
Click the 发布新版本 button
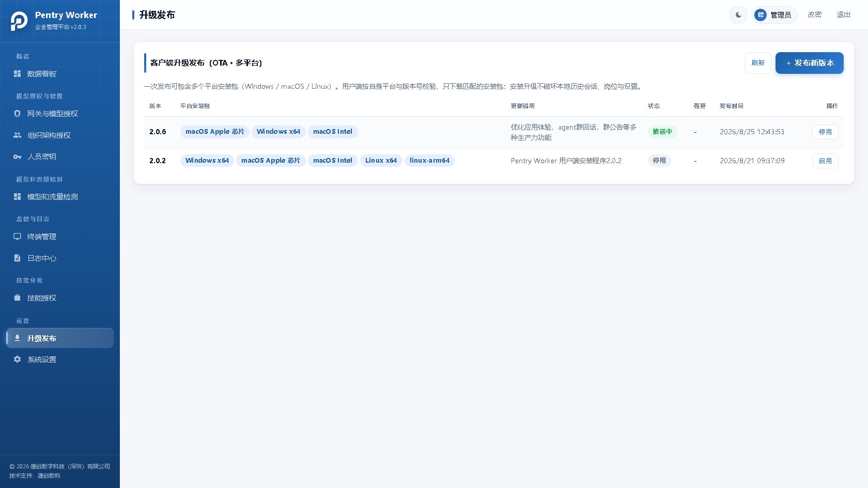(x=809, y=63)
